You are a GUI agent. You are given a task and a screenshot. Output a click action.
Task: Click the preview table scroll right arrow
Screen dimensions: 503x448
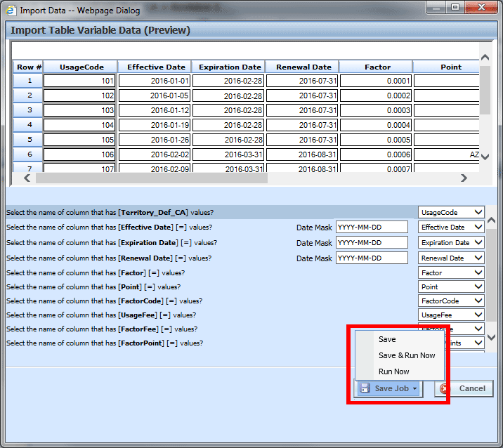click(464, 178)
